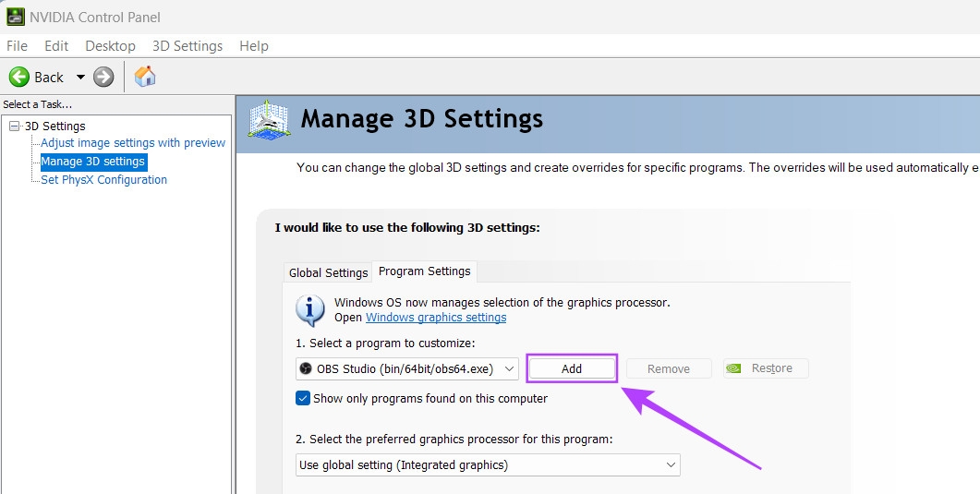Click the green Back arrow icon
This screenshot has height=494, width=980.
[x=18, y=77]
